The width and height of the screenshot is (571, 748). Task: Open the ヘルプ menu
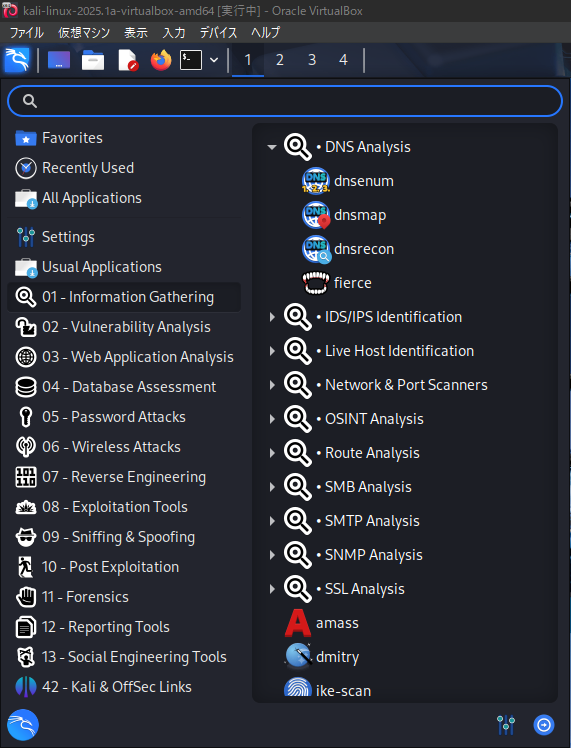tap(266, 32)
